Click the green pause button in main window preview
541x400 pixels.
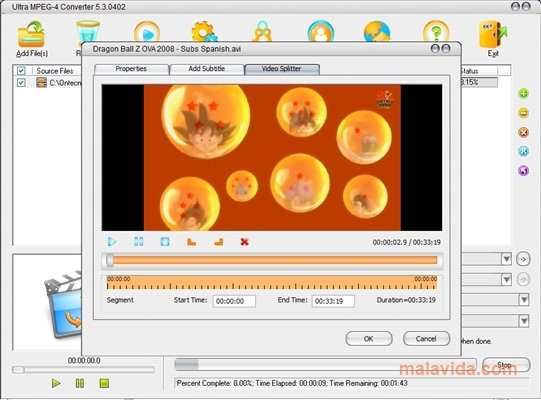[80, 383]
